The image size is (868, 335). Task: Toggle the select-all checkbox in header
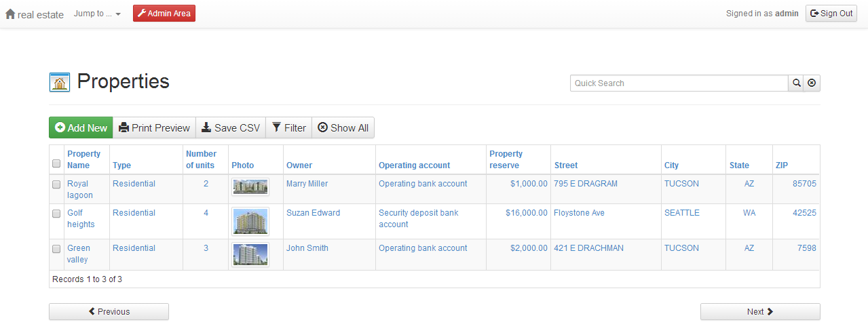(56, 163)
